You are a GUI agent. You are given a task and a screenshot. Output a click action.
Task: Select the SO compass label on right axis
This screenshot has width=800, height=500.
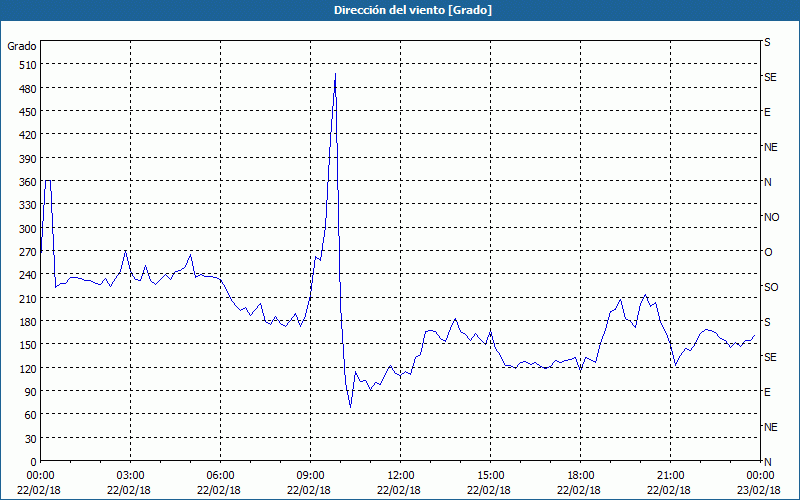coord(771,287)
